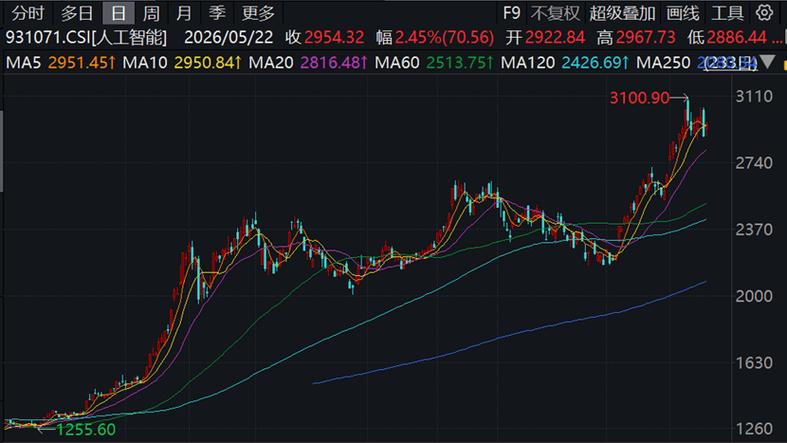Expand the MA indicator dropdown triangle
This screenshot has height=443, width=787.
click(x=767, y=62)
